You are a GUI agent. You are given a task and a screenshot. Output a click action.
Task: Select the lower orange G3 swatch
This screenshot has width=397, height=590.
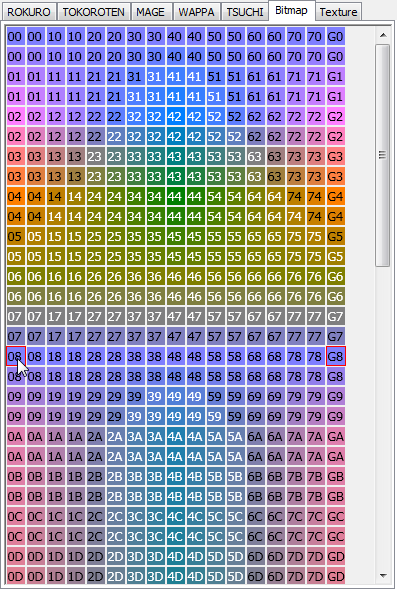click(x=335, y=176)
